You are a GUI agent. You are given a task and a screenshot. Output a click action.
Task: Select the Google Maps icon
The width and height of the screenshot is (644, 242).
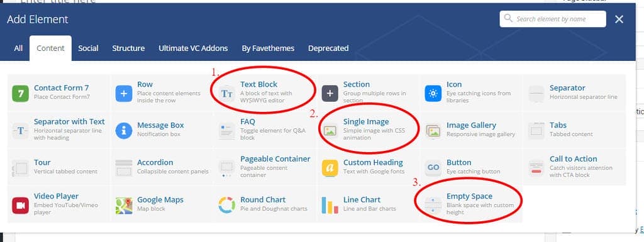tap(124, 205)
